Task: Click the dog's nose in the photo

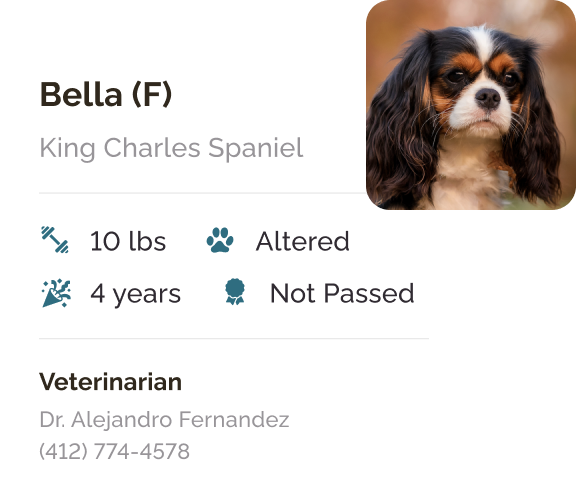Action: 487,98
